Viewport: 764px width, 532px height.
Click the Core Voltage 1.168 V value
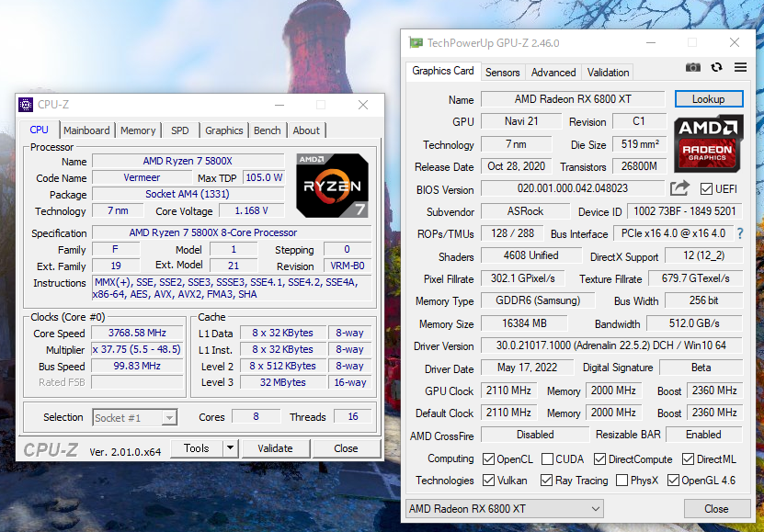click(x=251, y=210)
